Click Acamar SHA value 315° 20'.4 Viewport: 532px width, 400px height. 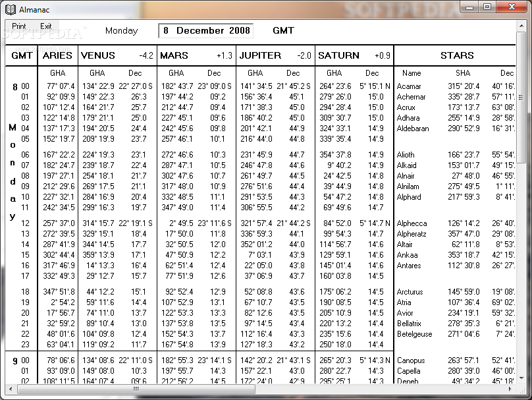[x=464, y=86]
